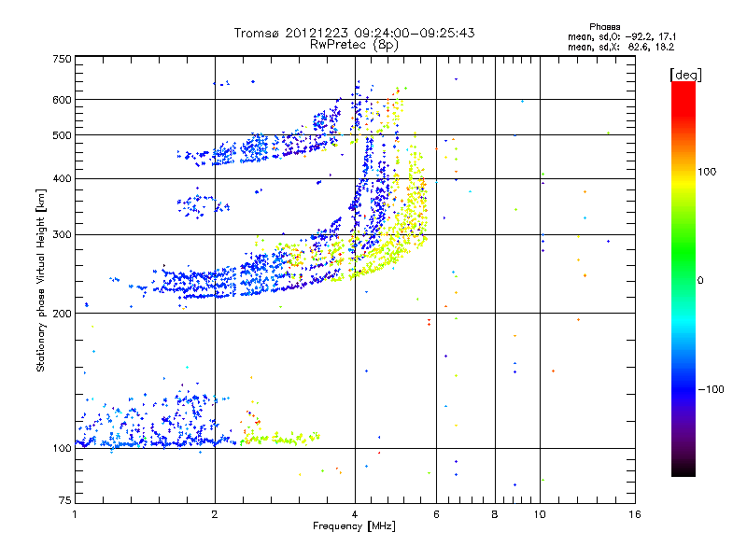Click the '100' colorbar tick label
The width and height of the screenshot is (747, 560).
click(707, 172)
